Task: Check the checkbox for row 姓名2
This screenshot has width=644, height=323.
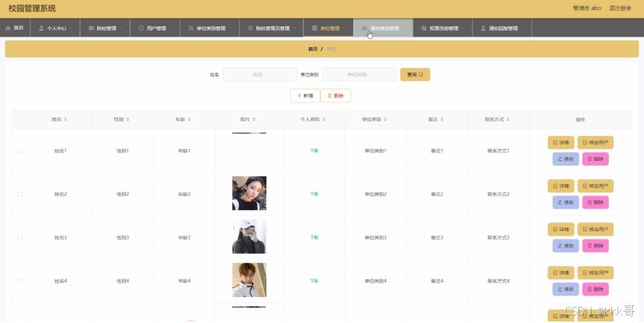Action: [x=20, y=194]
